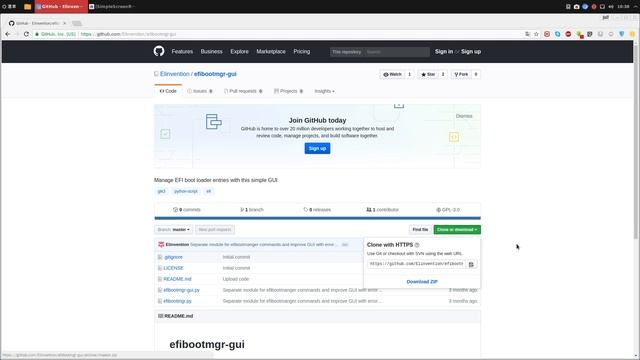Click the help icon beside Clone with HTTPS
Viewport: 640px width, 360px height.
coord(417,245)
